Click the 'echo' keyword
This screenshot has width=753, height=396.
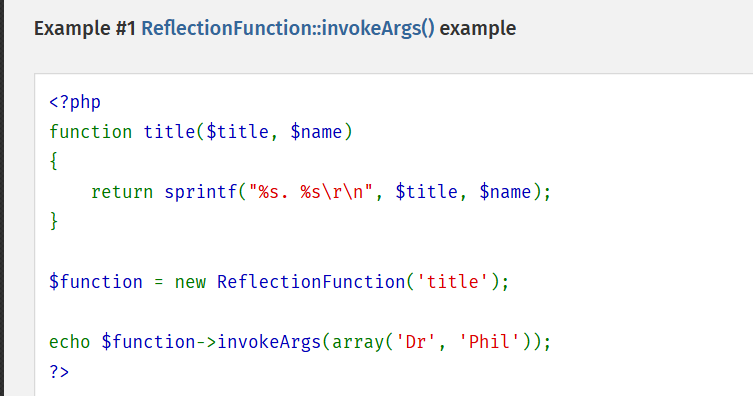(x=69, y=342)
